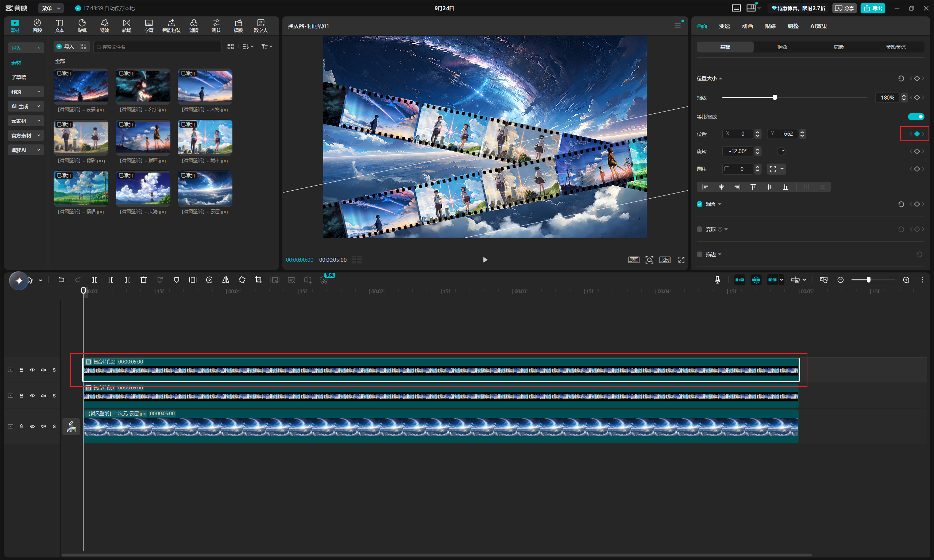This screenshot has height=560, width=934.
Task: Open the 文本 text panel
Action: pyautogui.click(x=59, y=26)
